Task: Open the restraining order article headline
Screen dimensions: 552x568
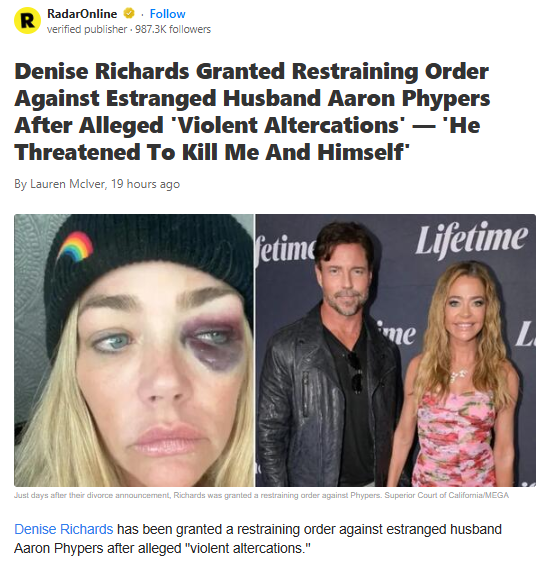Action: tap(252, 112)
